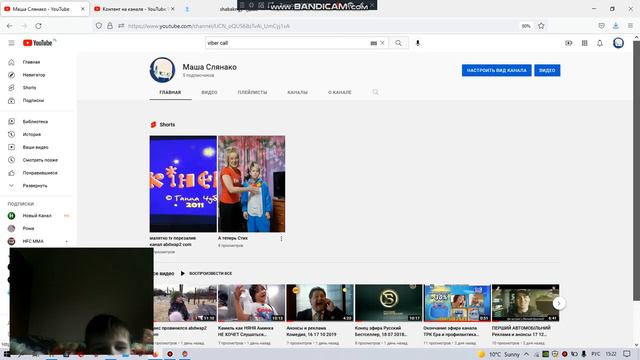Click the shield tracking protection icon

click(99, 26)
